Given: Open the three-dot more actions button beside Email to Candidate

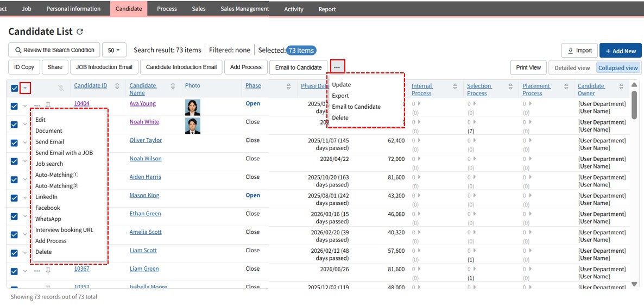Looking at the screenshot, I should (337, 67).
